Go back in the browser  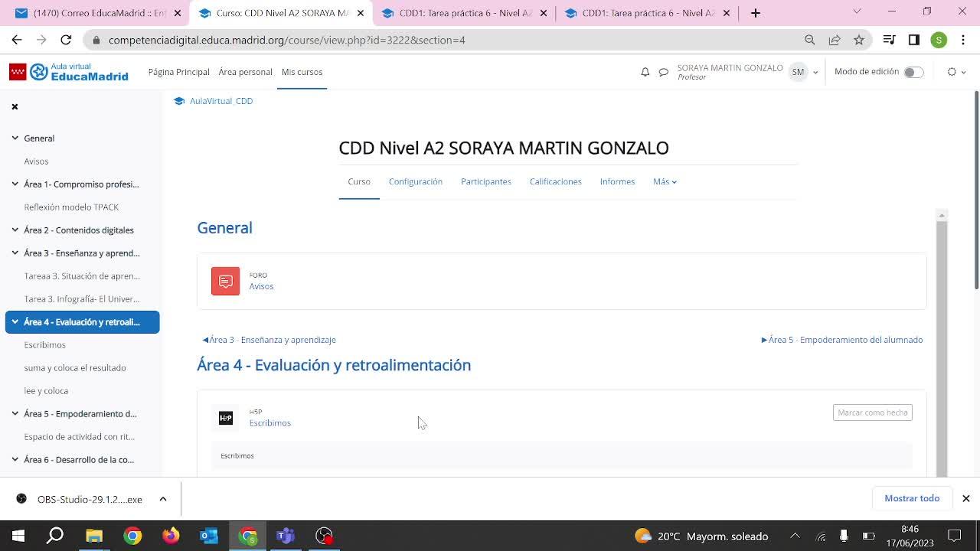click(17, 40)
